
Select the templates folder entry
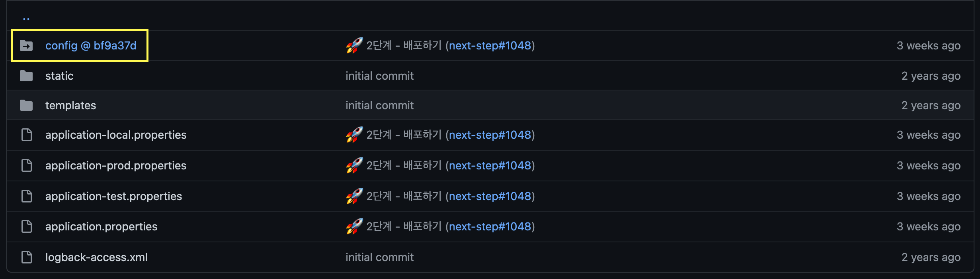pyautogui.click(x=71, y=105)
